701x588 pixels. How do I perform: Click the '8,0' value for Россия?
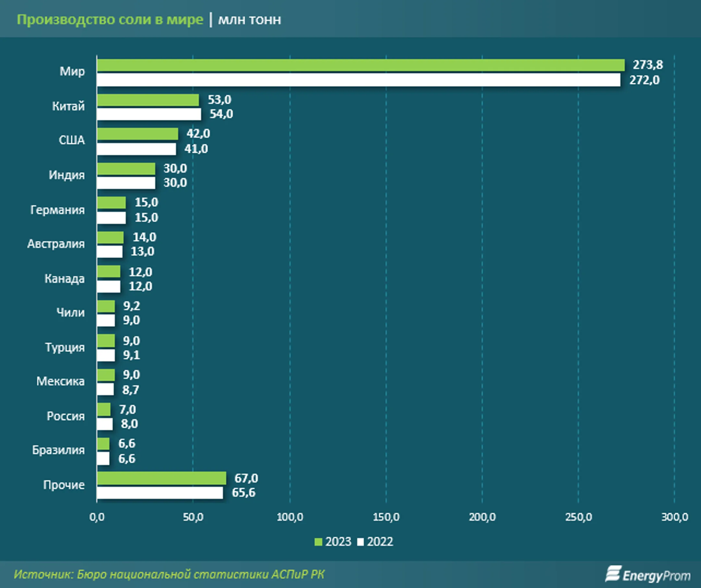[129, 424]
